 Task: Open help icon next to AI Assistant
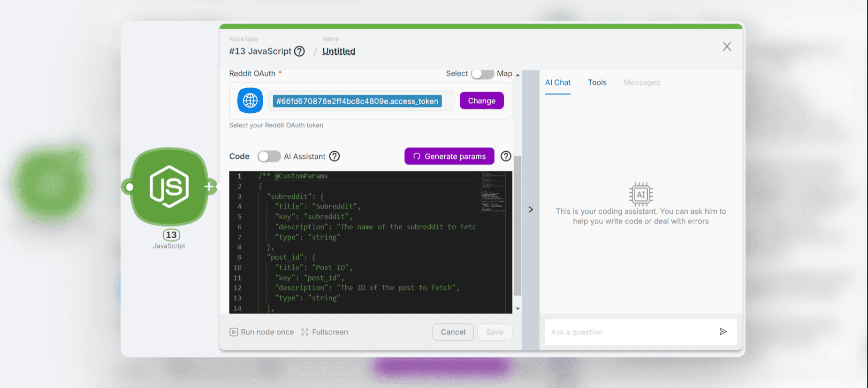(x=335, y=156)
